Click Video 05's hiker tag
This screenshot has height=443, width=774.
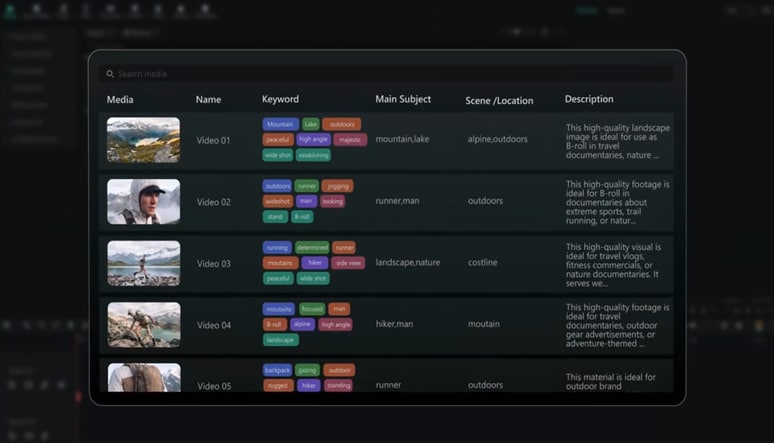(309, 385)
